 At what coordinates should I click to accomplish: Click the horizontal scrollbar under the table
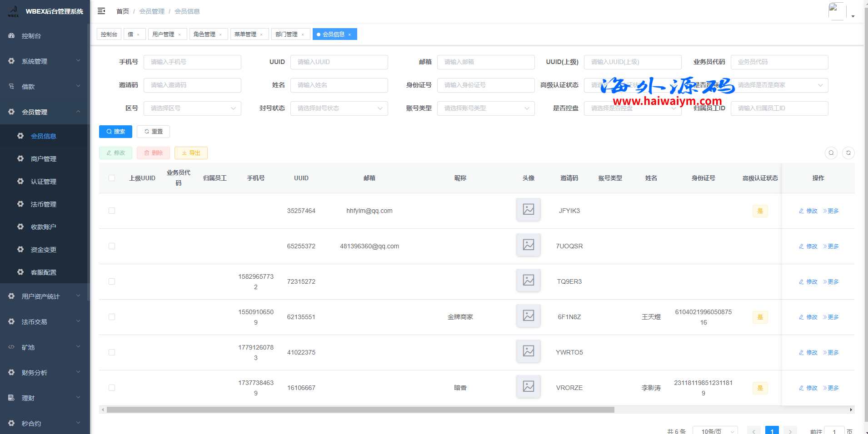coord(360,410)
